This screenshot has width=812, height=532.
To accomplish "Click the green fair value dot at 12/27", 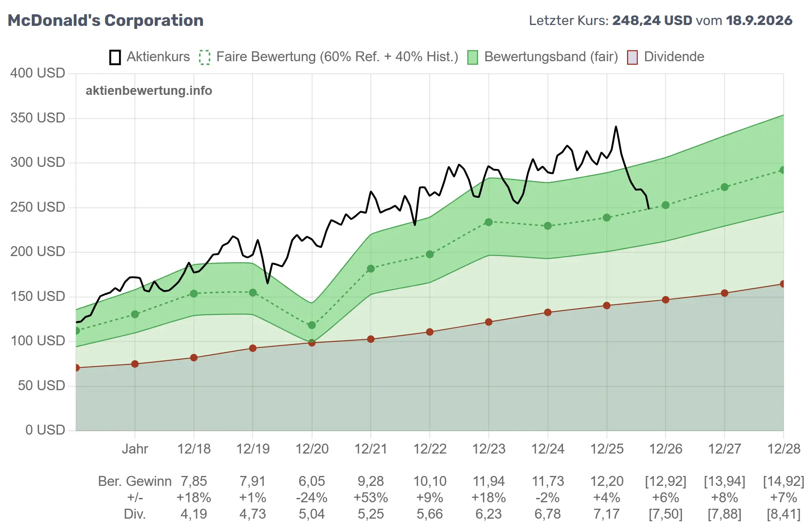I will pyautogui.click(x=725, y=187).
